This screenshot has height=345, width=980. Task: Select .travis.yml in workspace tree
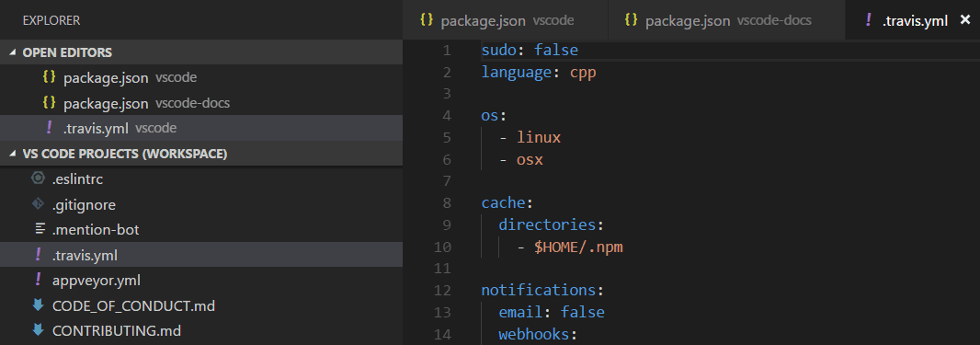point(201,255)
